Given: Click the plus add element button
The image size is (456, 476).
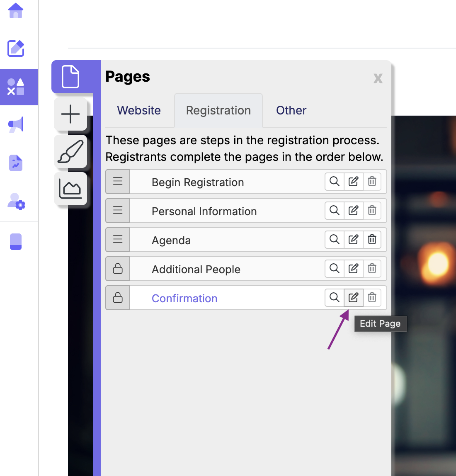Looking at the screenshot, I should coord(70,114).
